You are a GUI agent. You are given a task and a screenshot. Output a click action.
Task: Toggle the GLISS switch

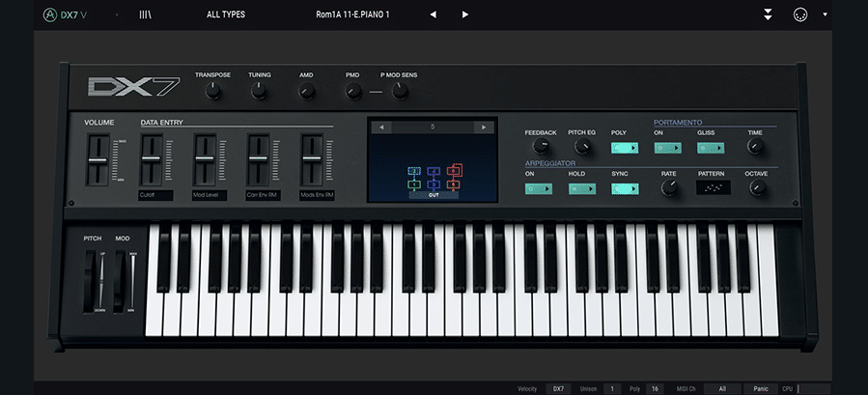(x=711, y=148)
